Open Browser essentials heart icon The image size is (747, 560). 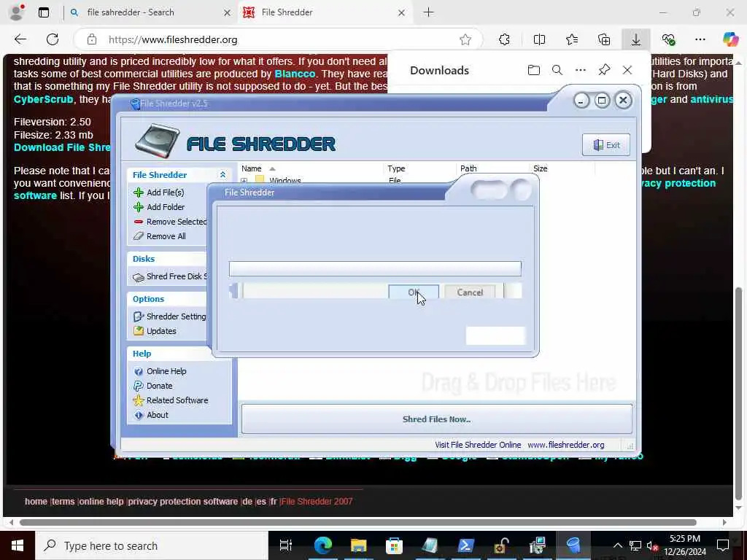tap(668, 39)
